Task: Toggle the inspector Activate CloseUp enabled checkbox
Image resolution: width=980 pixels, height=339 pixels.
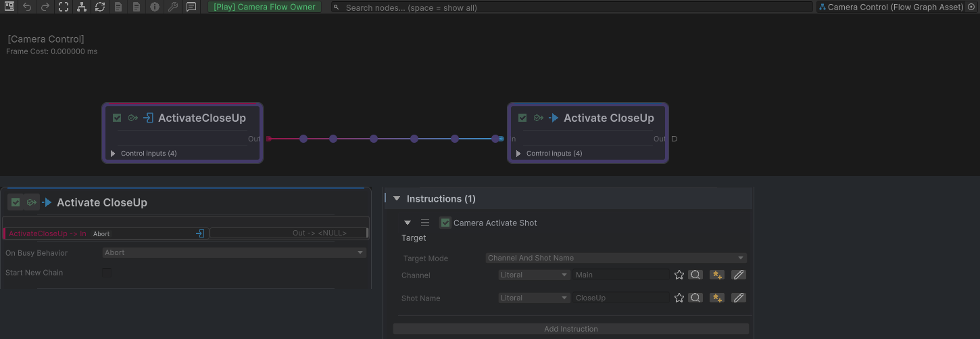Action: 16,202
